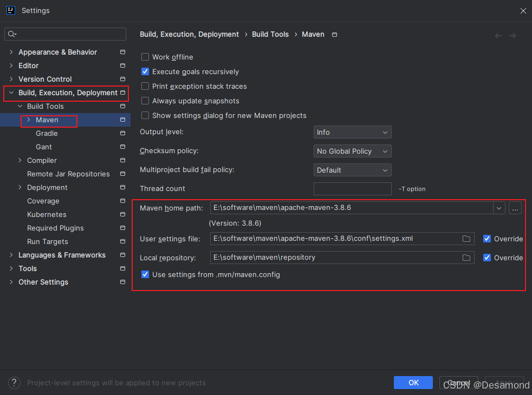Click project-level icon beside Compiler row
Screen dimensions: 532x395
(x=122, y=160)
